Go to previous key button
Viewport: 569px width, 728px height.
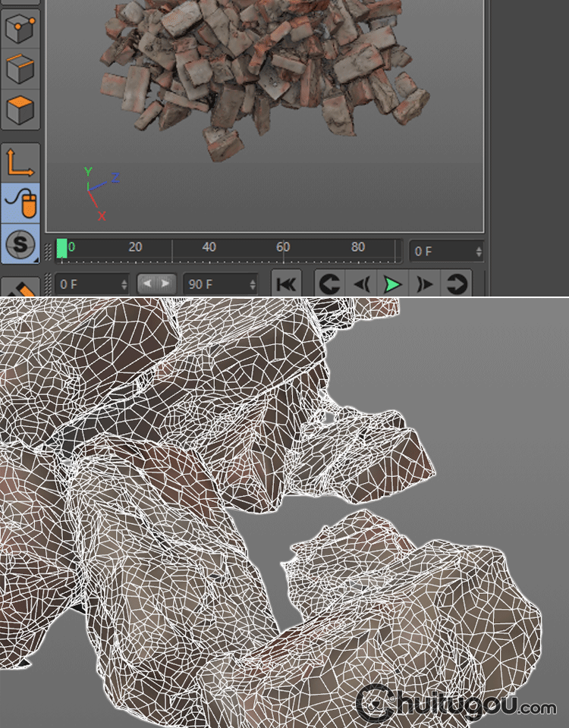click(329, 284)
